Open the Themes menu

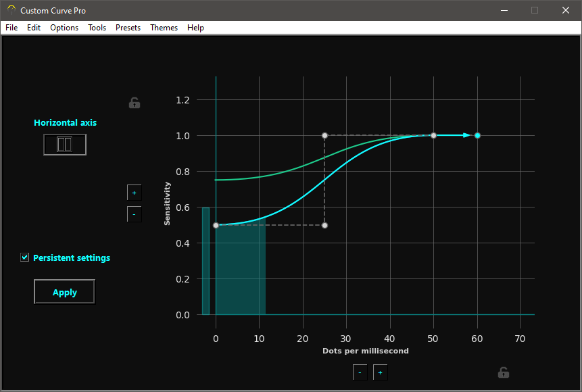coord(164,28)
